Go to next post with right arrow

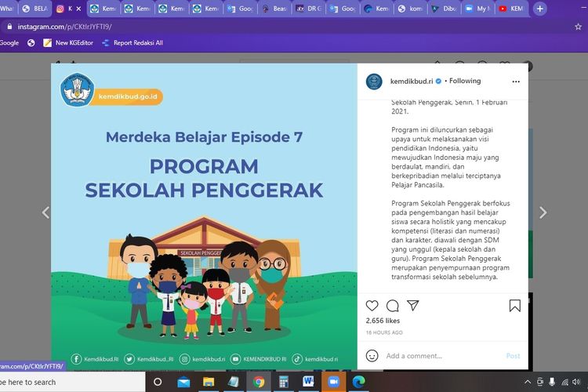543,212
